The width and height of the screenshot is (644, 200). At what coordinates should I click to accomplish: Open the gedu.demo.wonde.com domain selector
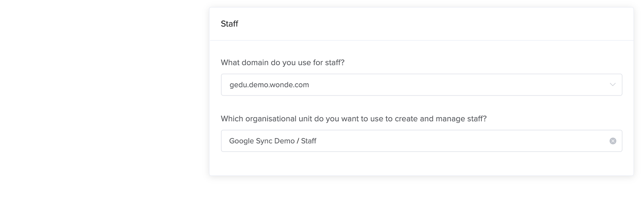(421, 85)
